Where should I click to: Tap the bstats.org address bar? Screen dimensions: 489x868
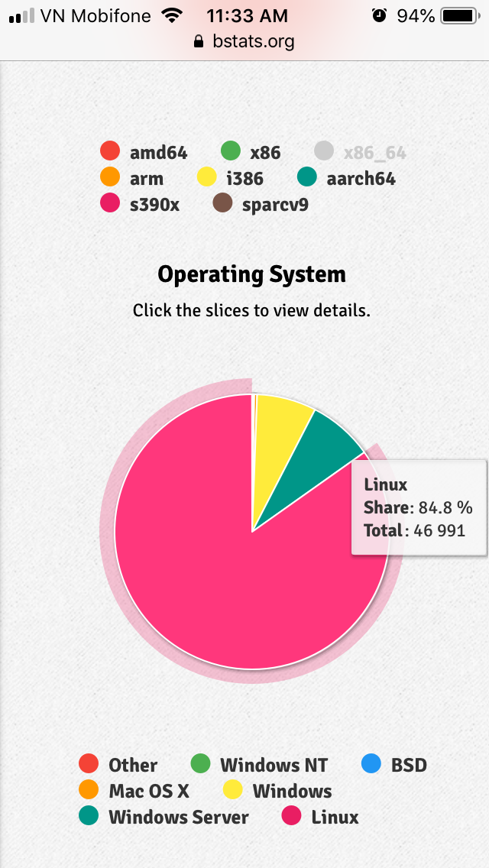click(244, 41)
